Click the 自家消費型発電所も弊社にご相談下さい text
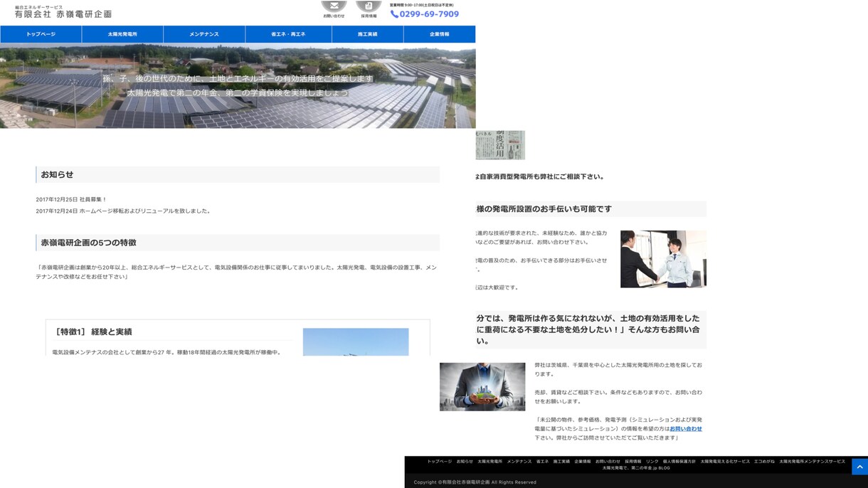This screenshot has height=488, width=868. click(x=540, y=177)
